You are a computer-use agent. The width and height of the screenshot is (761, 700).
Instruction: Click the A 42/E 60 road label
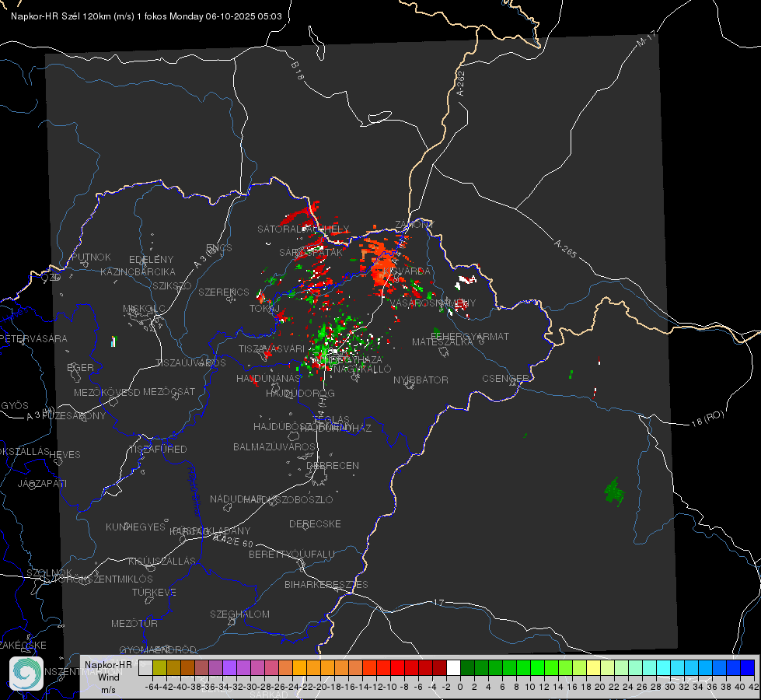233,541
